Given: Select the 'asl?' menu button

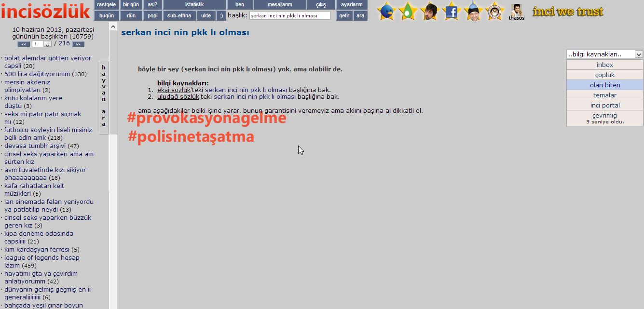Looking at the screenshot, I should tap(152, 5).
